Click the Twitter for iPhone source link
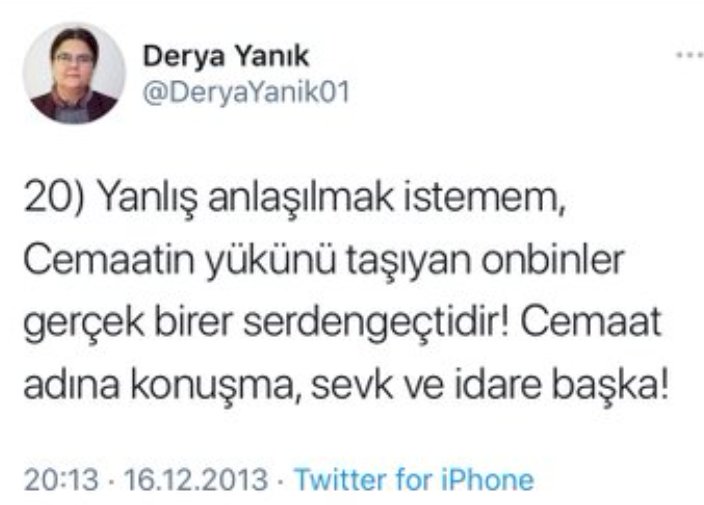This screenshot has width=704, height=505. [x=414, y=479]
